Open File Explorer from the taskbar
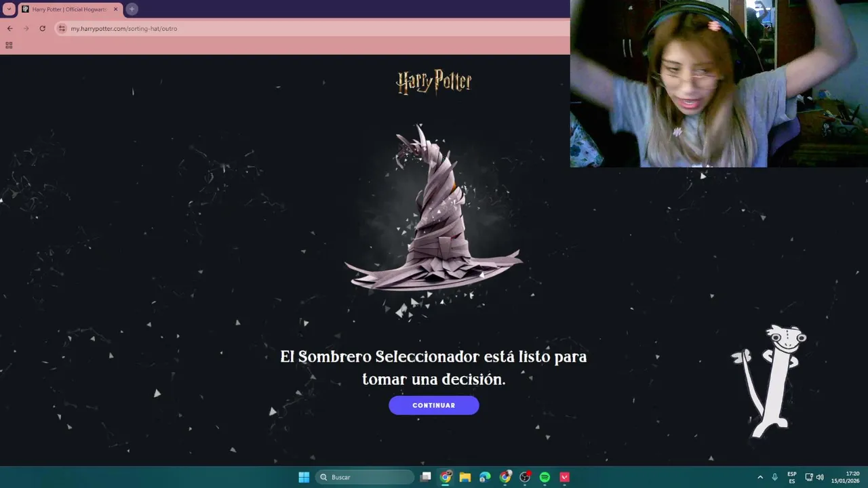Image resolution: width=868 pixels, height=488 pixels. click(465, 477)
